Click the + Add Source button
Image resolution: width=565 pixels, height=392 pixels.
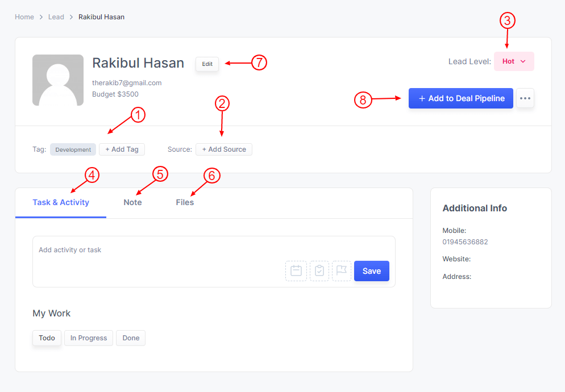tap(223, 149)
